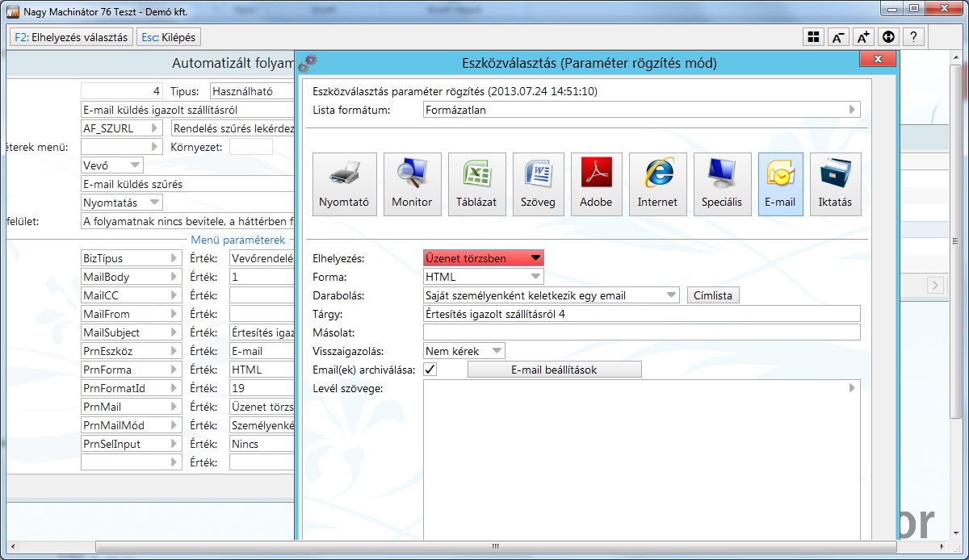This screenshot has height=560, width=969.
Task: Pick the Szöveg Word document output
Action: pos(538,184)
